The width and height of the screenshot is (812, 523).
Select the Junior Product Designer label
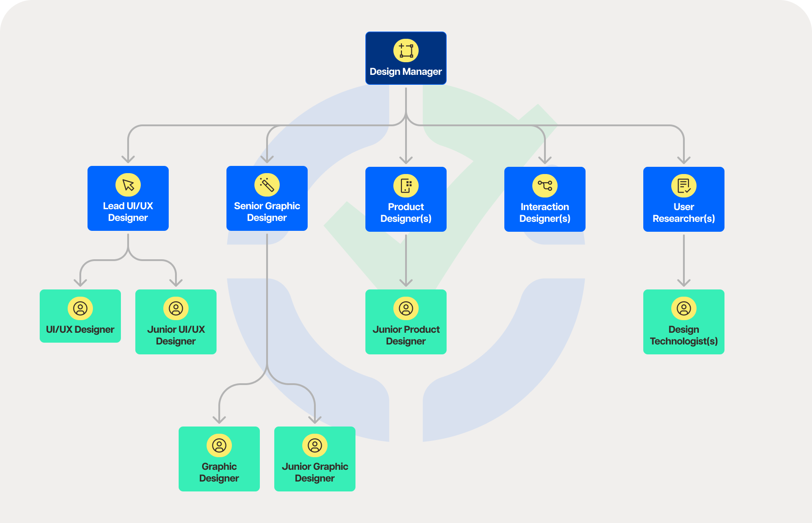coord(406,335)
